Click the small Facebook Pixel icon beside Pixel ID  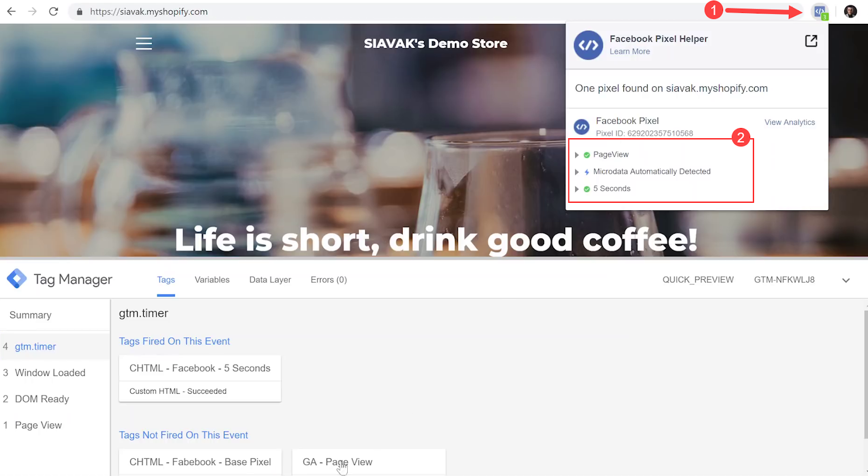(x=582, y=127)
